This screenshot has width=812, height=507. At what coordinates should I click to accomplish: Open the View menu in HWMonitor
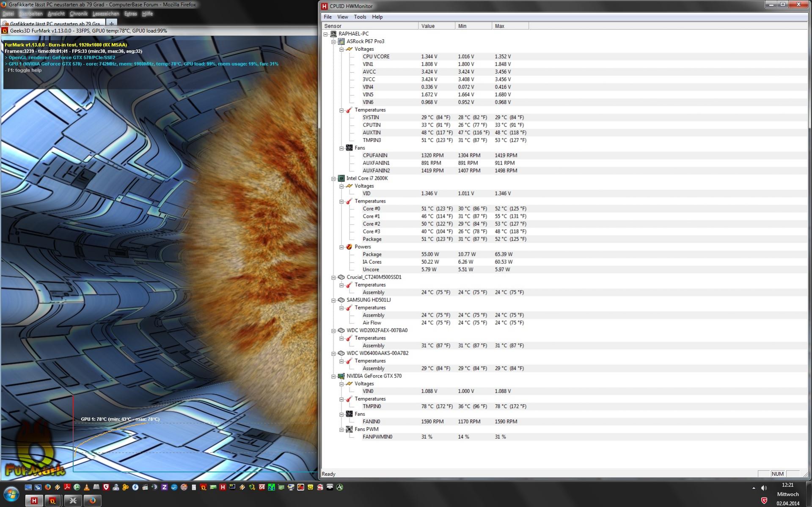[343, 17]
